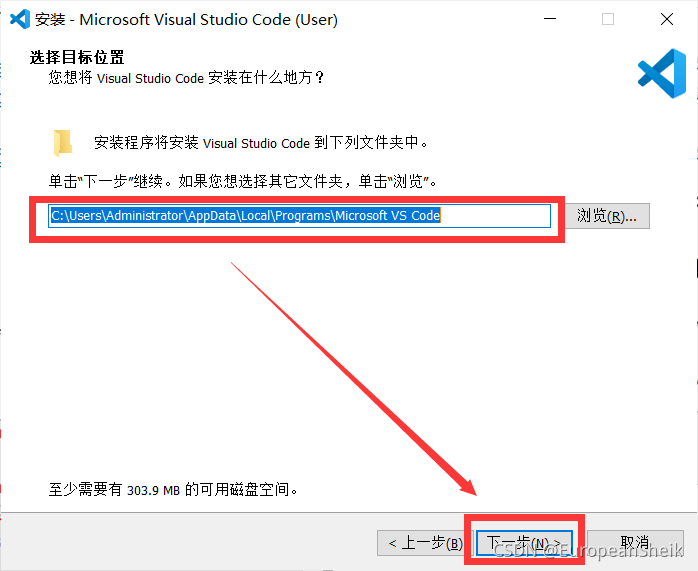The image size is (698, 571).
Task: Click the large VS Code logo
Action: click(x=662, y=73)
